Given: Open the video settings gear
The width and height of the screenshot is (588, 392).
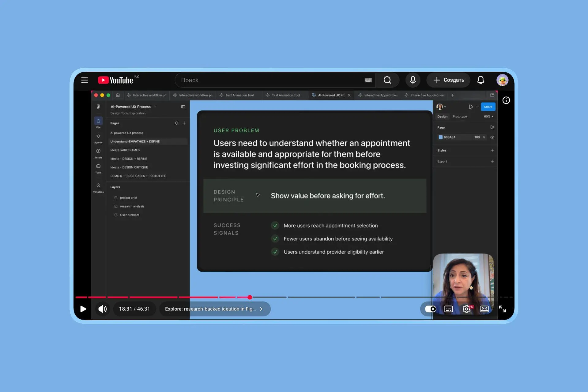Looking at the screenshot, I should [x=466, y=309].
